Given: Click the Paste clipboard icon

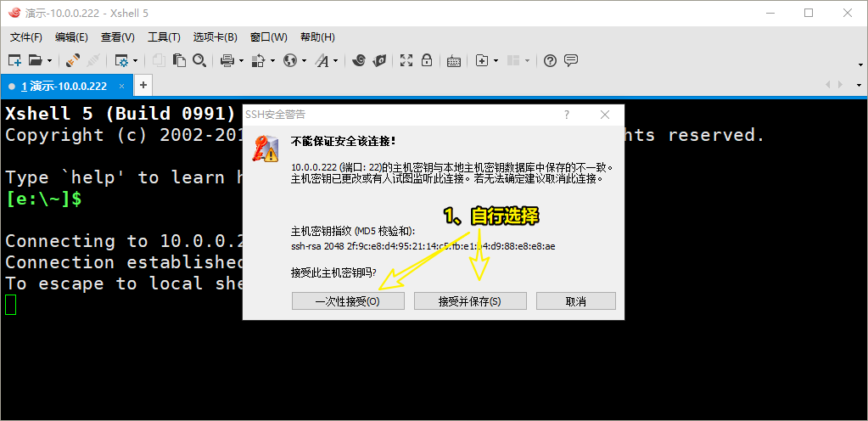Looking at the screenshot, I should 179,60.
